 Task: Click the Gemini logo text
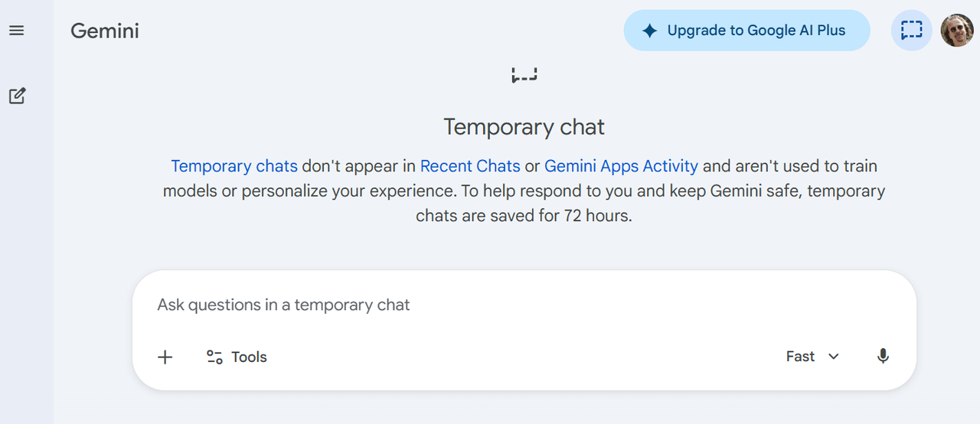pos(105,31)
